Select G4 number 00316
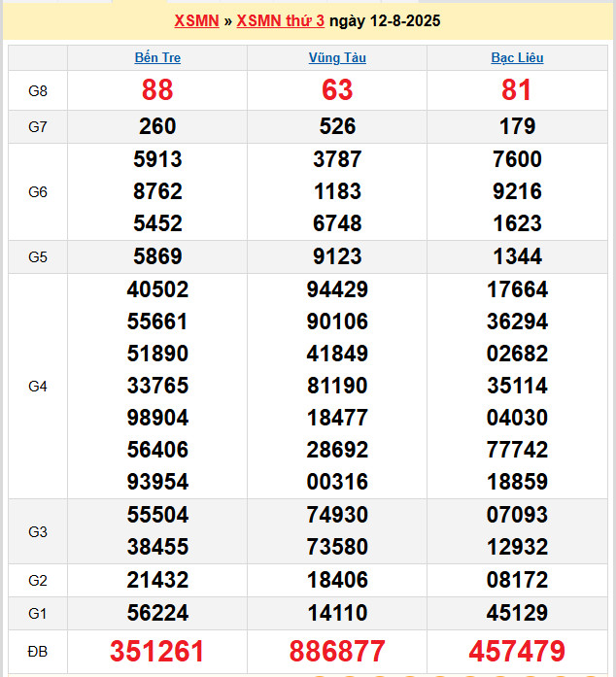 [337, 482]
